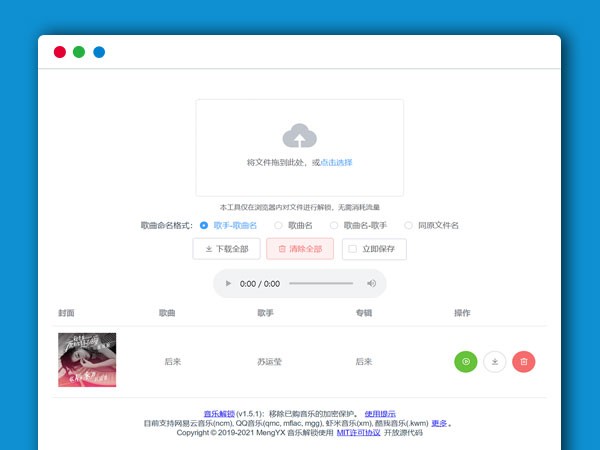Open the 后来 album cover thumbnail
Screen dimensions: 600x450
(x=87, y=360)
